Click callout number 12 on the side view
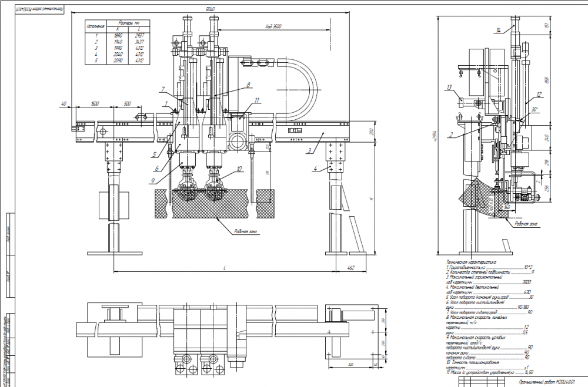This screenshot has height=387, width=588. pyautogui.click(x=539, y=95)
